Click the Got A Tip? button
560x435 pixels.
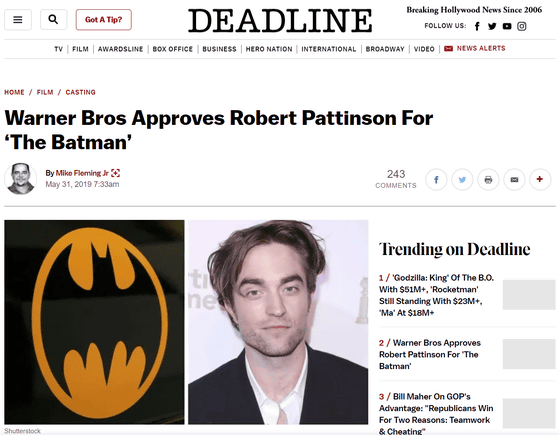point(104,20)
